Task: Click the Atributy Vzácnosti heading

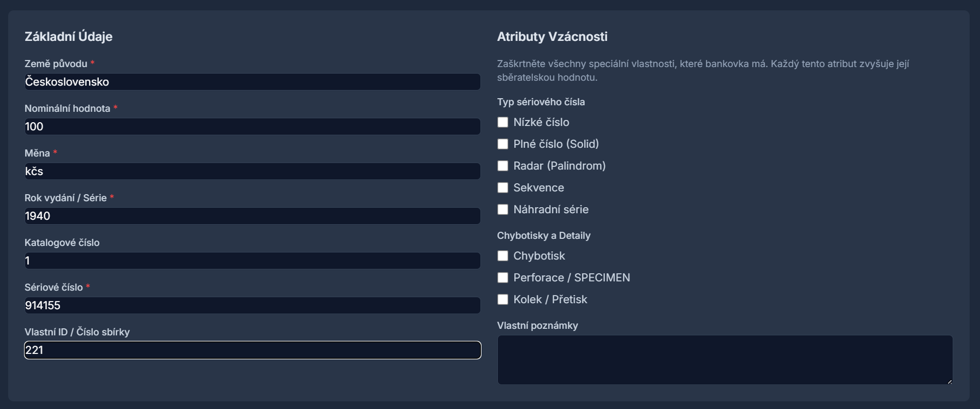Action: coord(551,37)
